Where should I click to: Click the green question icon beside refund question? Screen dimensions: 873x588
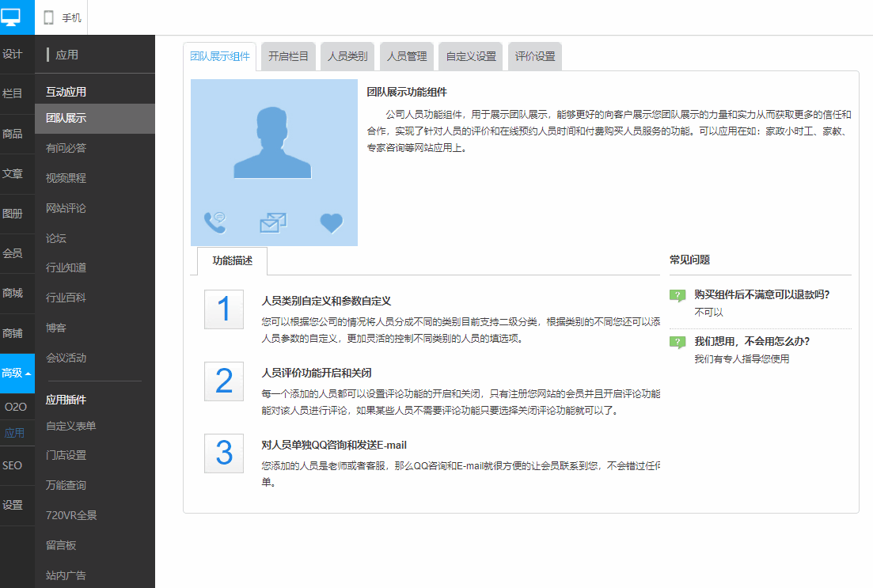pyautogui.click(x=678, y=295)
